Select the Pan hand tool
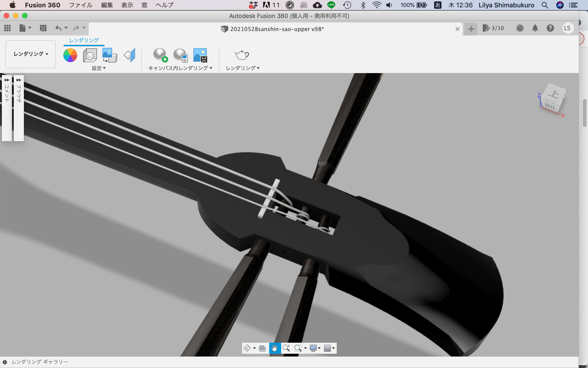 [275, 348]
